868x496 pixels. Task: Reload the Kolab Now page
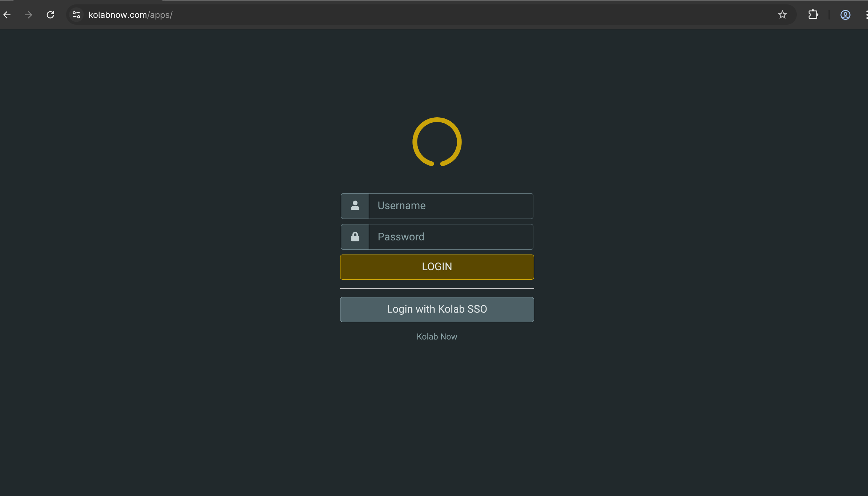coord(51,15)
